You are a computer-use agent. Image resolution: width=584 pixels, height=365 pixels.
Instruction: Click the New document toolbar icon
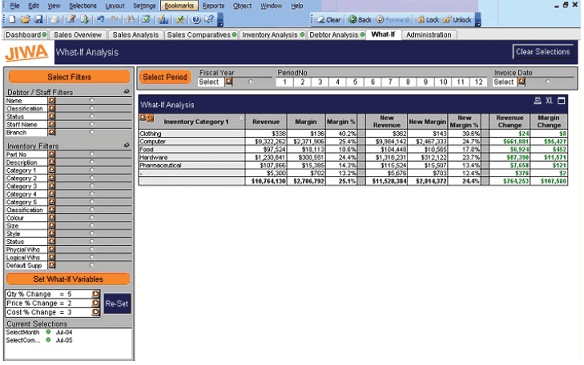coord(12,19)
